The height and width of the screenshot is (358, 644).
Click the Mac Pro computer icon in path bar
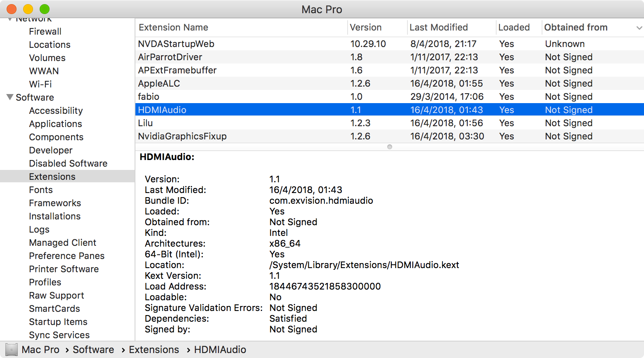(x=12, y=350)
